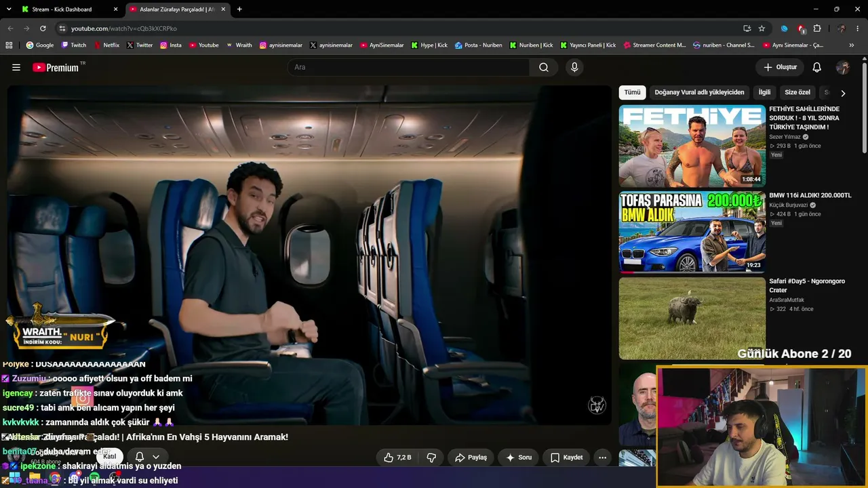Share the video with Paylaş
Screen dimensions: 868x488
point(471,457)
